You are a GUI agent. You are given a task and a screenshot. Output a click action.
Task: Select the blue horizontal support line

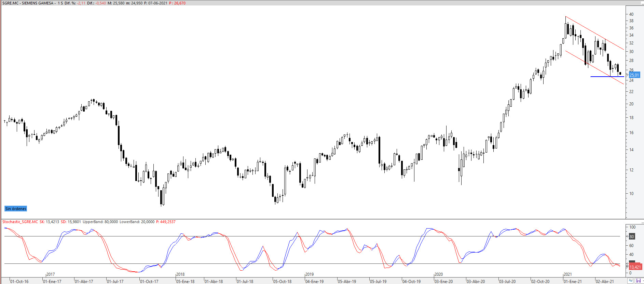pyautogui.click(x=601, y=77)
